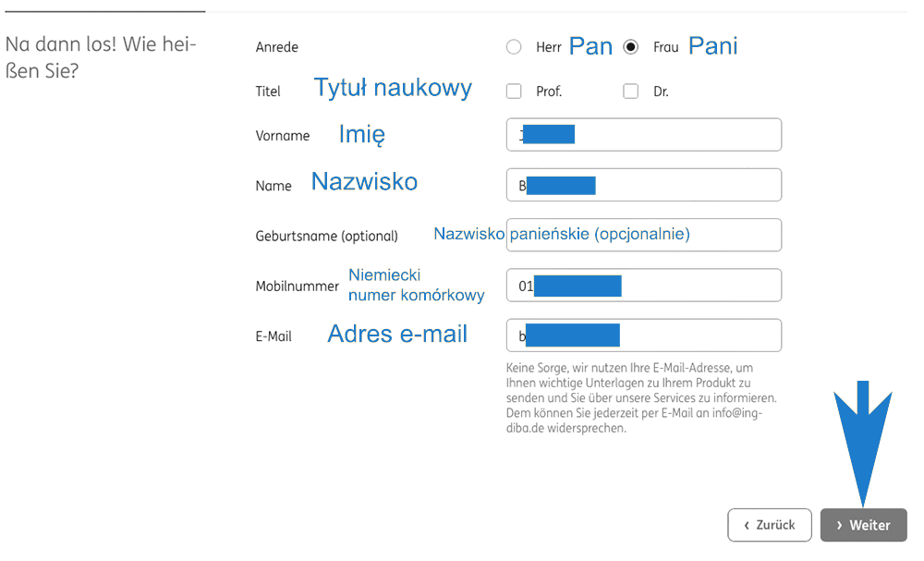Click the E-Mail input field
The image size is (924, 561).
click(x=644, y=335)
